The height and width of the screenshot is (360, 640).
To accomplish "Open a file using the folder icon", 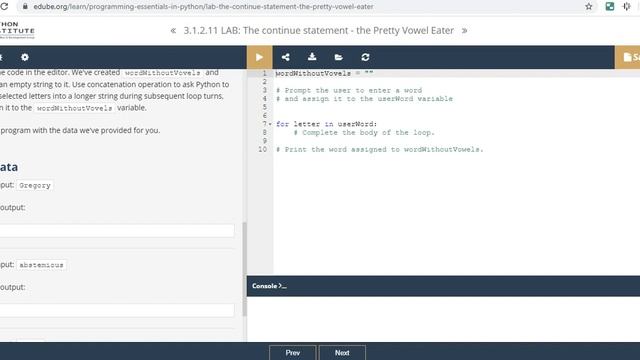I will point(338,57).
